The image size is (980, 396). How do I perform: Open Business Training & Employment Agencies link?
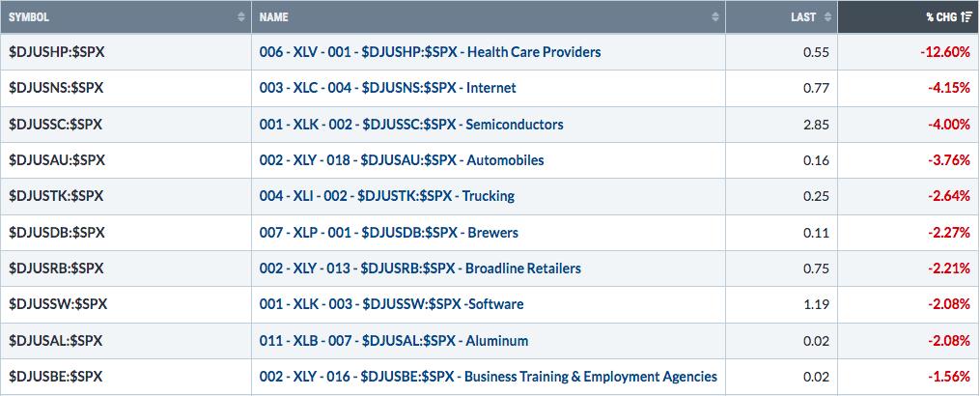point(489,377)
